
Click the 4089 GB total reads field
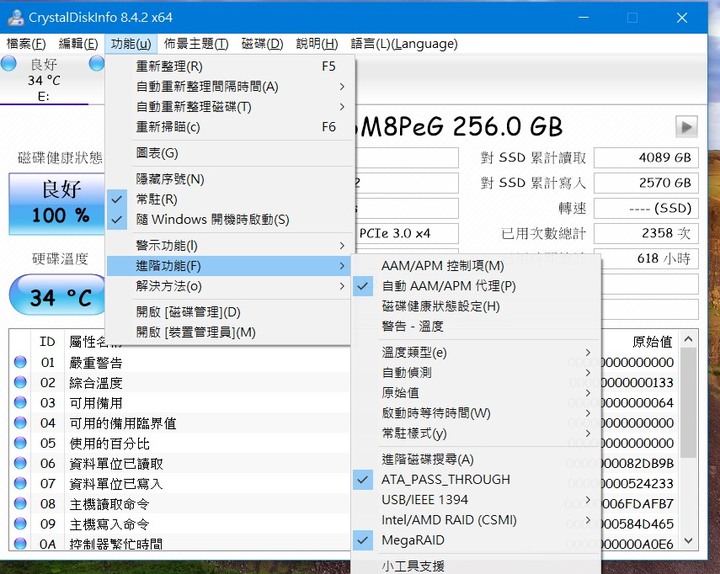click(x=646, y=158)
